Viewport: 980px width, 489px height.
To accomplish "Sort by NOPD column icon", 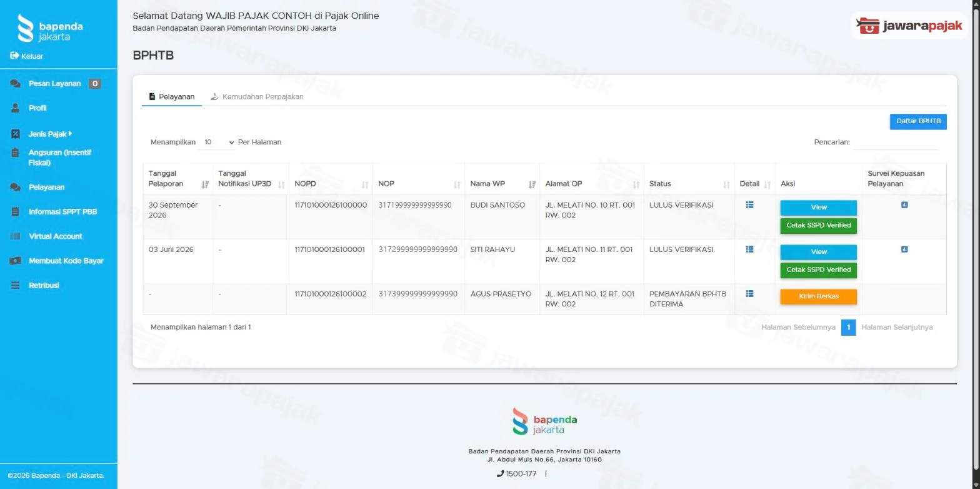I will click(365, 184).
